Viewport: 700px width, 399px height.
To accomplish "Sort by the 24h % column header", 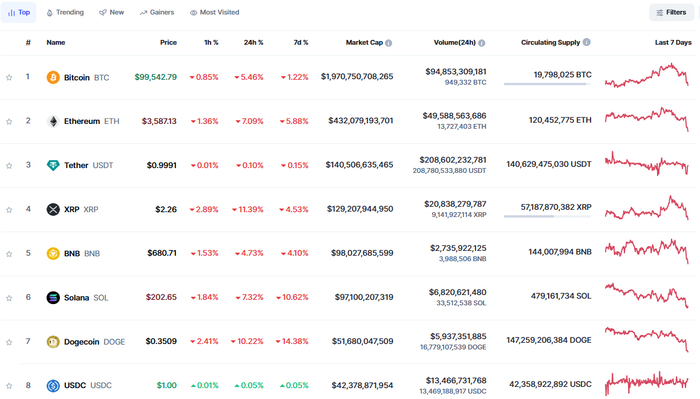I will click(254, 42).
